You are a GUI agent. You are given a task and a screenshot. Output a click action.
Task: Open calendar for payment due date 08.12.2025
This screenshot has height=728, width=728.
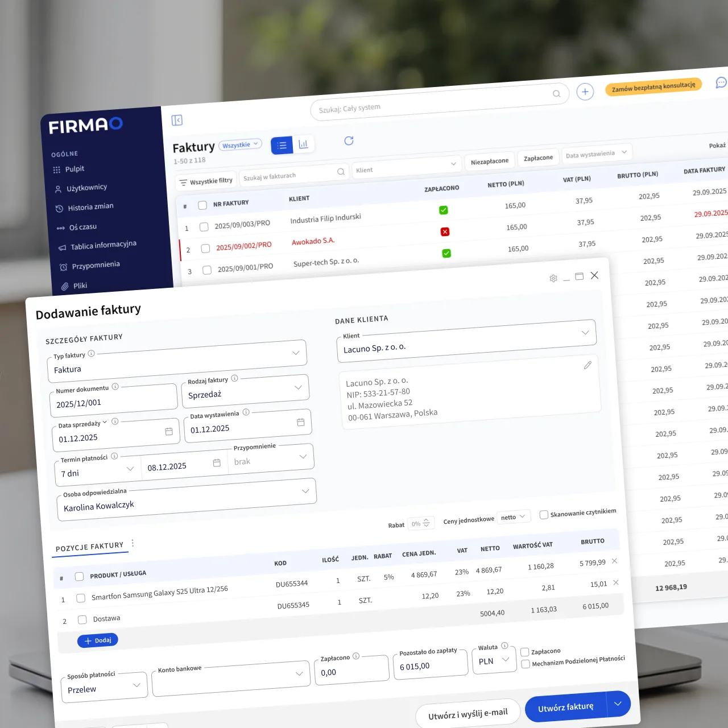[x=217, y=463]
